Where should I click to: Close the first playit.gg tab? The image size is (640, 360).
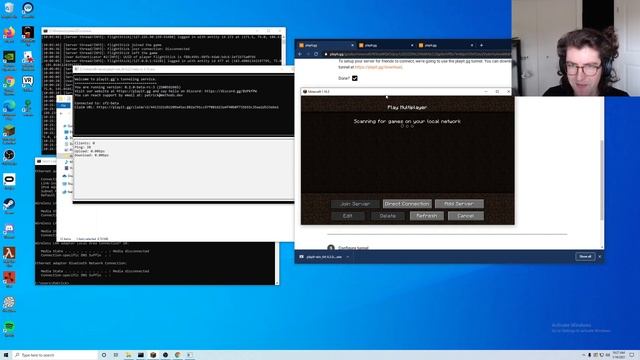click(x=352, y=45)
